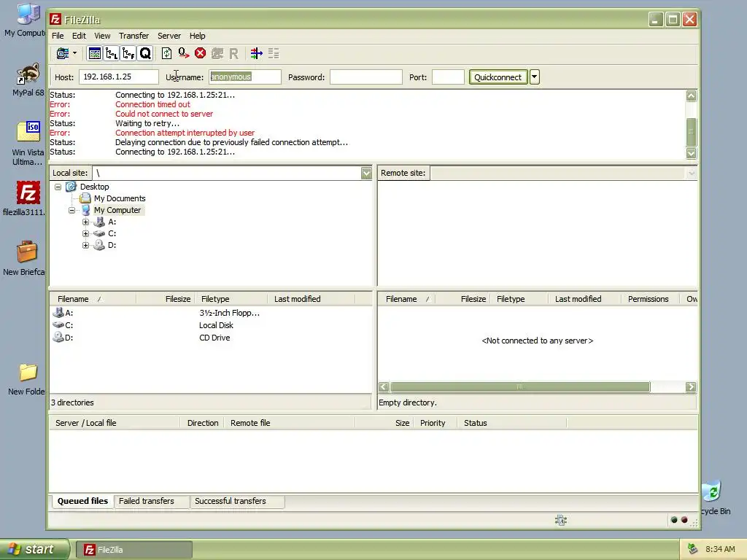The height and width of the screenshot is (560, 747).
Task: Expand the A: drive tree node
Action: [x=85, y=222]
